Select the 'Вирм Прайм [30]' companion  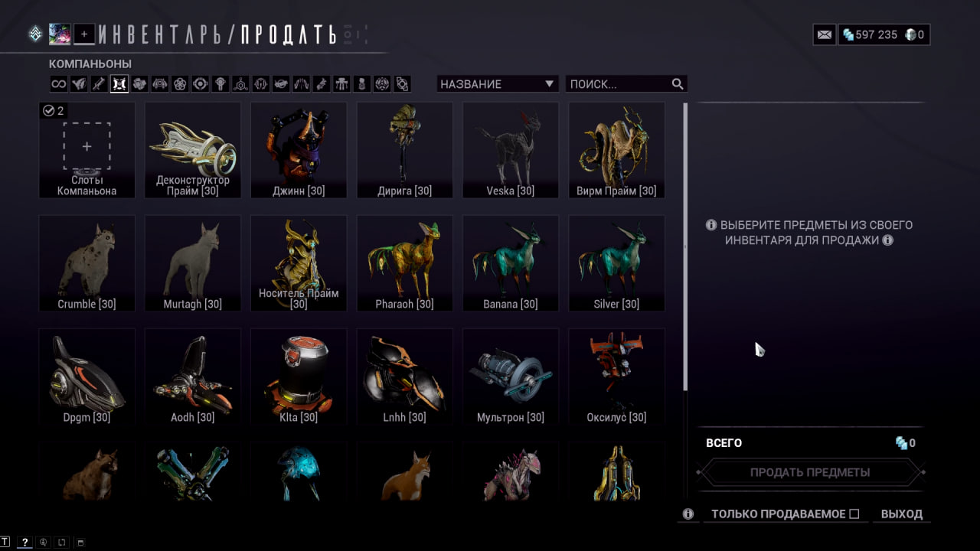(x=616, y=150)
